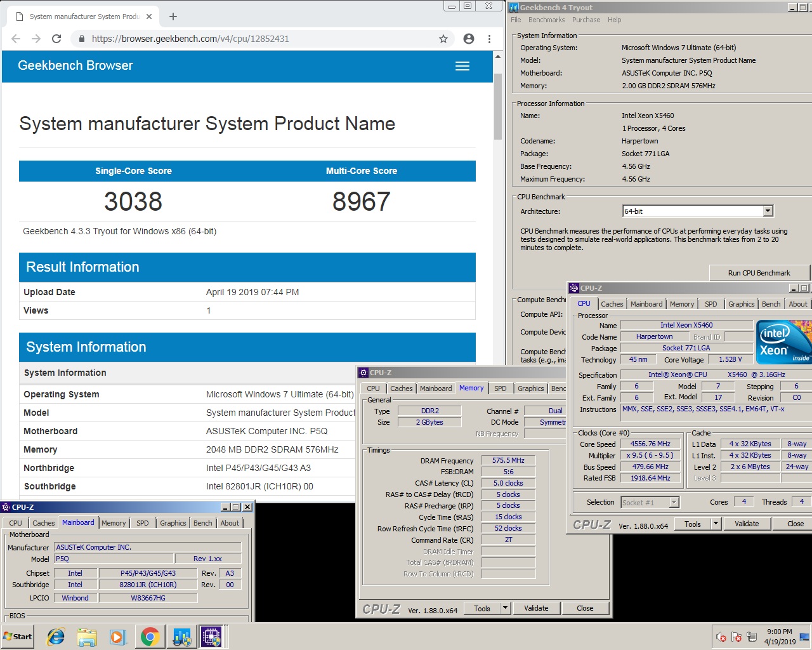Select Bench tab in CPU-Z CPU window
This screenshot has width=812, height=650.
click(x=771, y=304)
